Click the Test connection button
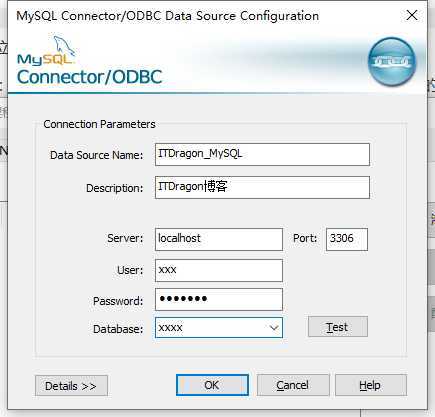This screenshot has width=435, height=417. (338, 327)
